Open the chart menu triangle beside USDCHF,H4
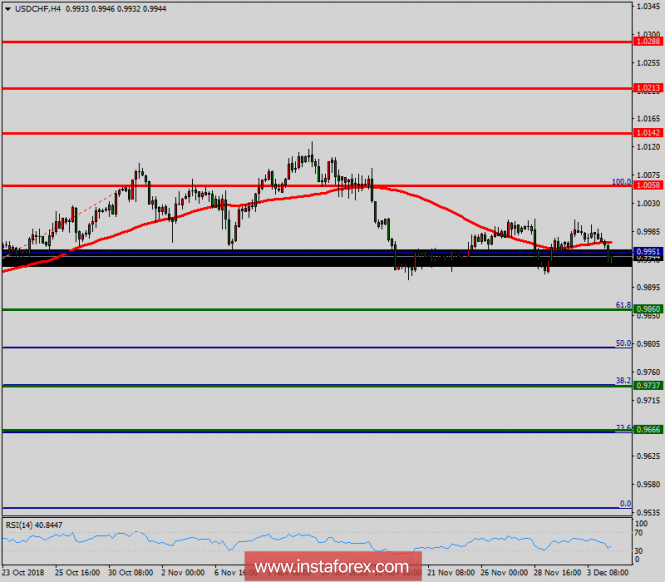This screenshot has width=665, height=582. click(x=8, y=9)
